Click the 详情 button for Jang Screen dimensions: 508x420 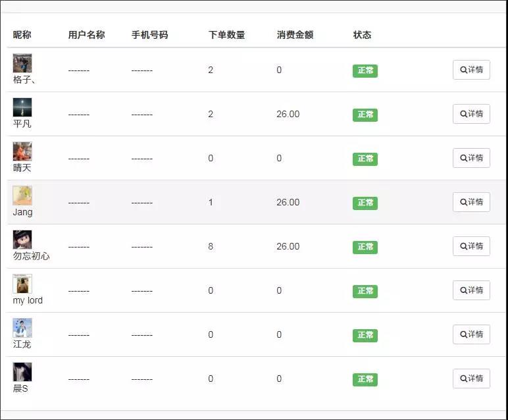(x=471, y=202)
